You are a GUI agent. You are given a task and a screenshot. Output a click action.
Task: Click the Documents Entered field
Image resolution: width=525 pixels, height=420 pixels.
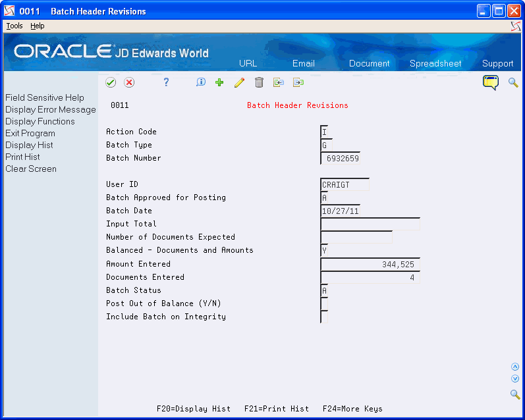370,277
